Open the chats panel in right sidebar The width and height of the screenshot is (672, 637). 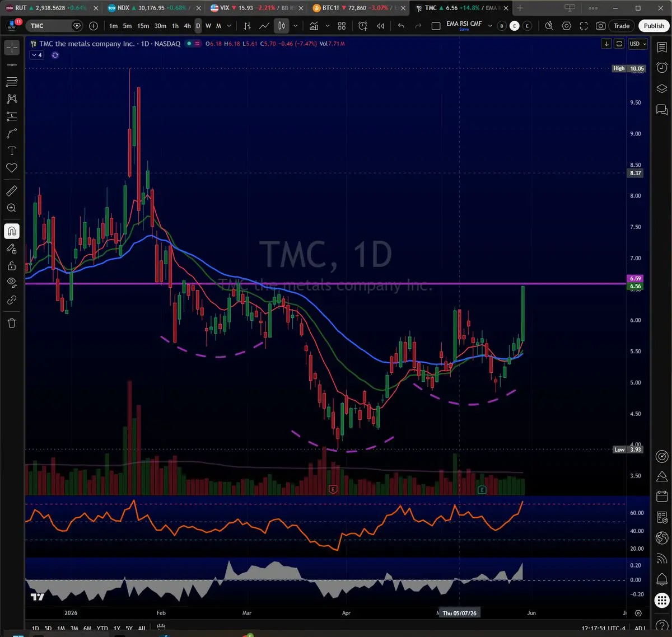[661, 109]
